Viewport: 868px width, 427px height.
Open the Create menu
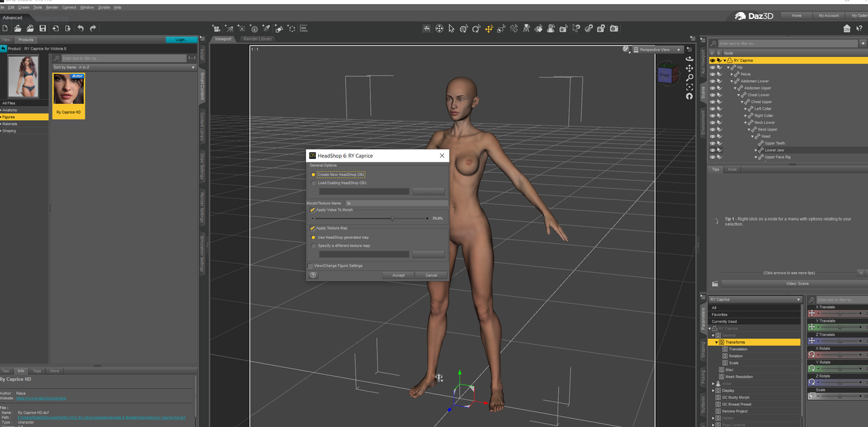(x=24, y=7)
